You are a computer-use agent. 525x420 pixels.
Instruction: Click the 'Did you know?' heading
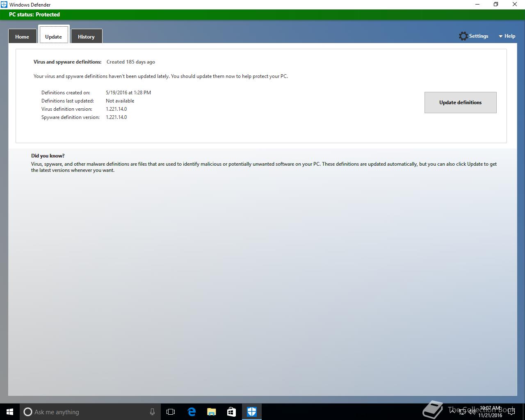click(48, 156)
